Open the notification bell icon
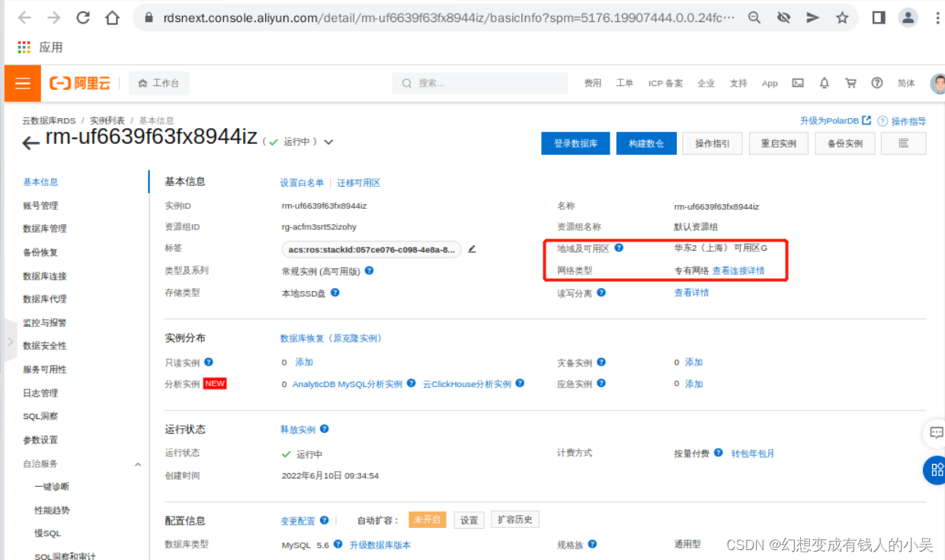Image resolution: width=945 pixels, height=560 pixels. click(x=824, y=83)
